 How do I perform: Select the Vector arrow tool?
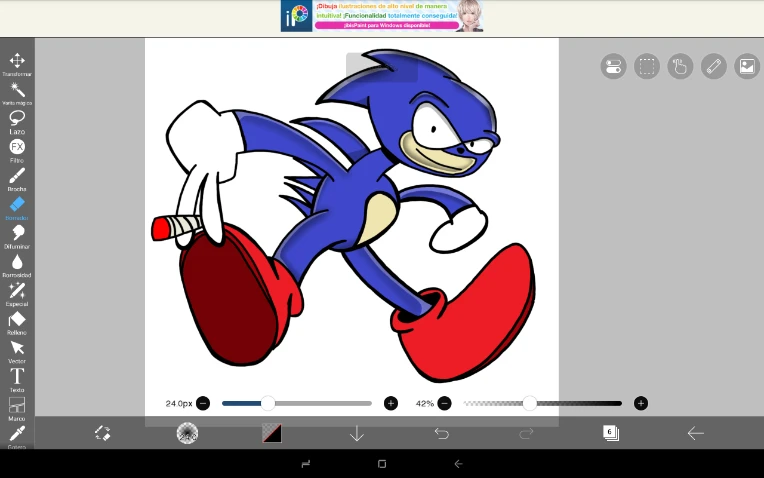point(17,352)
